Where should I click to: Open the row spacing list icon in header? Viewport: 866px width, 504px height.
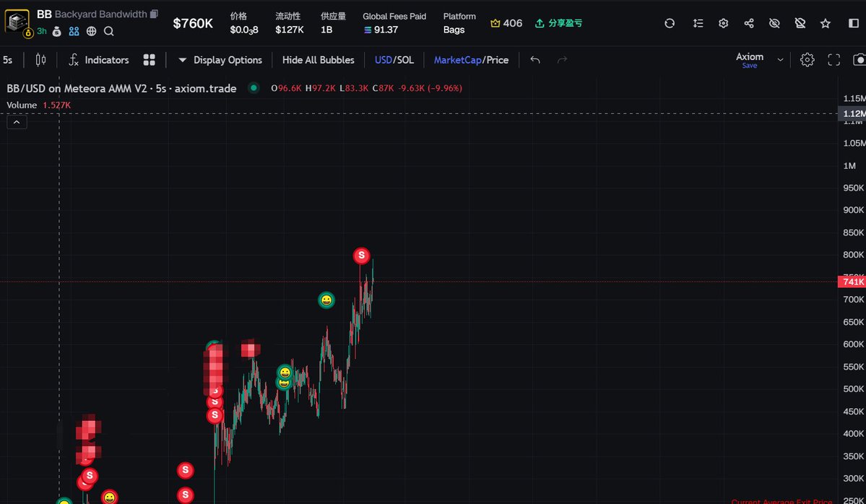click(x=698, y=23)
